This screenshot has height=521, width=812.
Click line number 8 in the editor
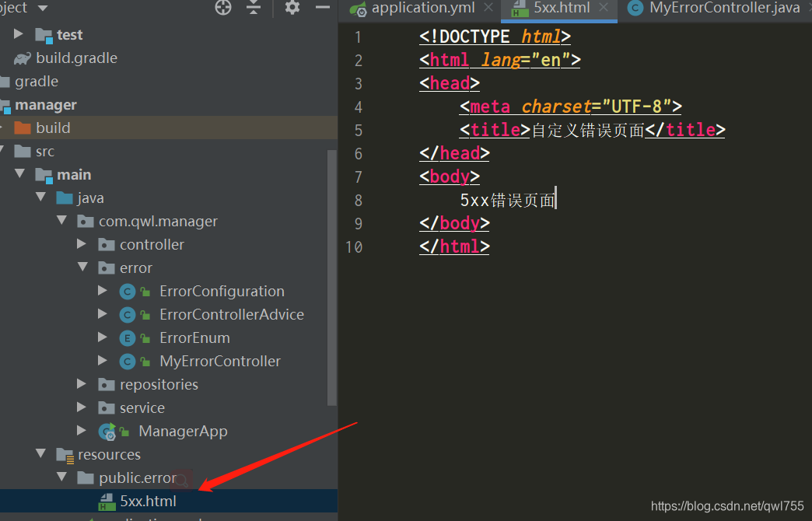(358, 200)
